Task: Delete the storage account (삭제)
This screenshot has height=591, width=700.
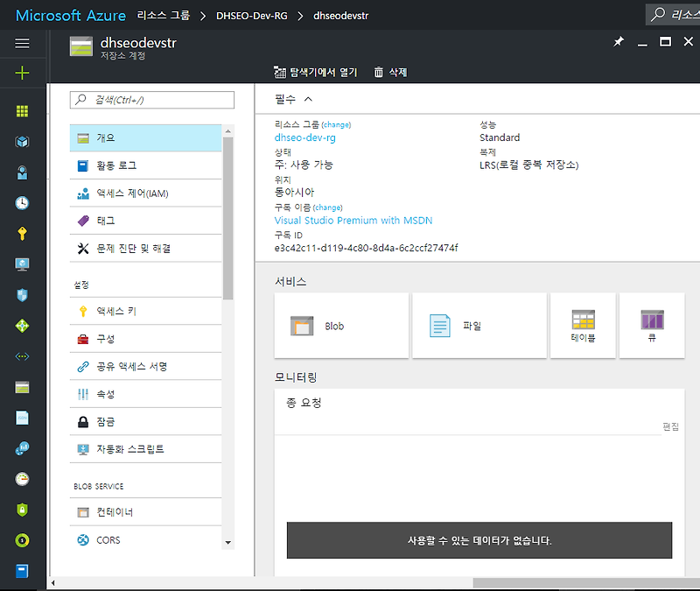Action: pos(390,73)
